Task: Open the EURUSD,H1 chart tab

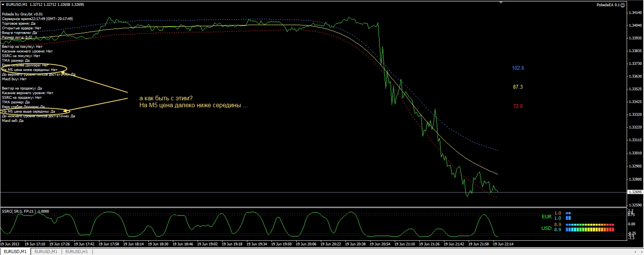Action: (x=77, y=252)
